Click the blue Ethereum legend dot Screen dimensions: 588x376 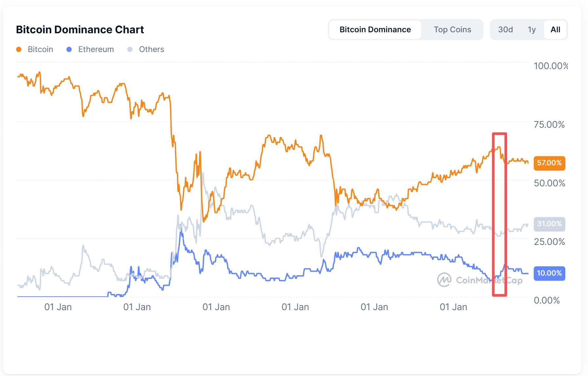pyautogui.click(x=69, y=49)
